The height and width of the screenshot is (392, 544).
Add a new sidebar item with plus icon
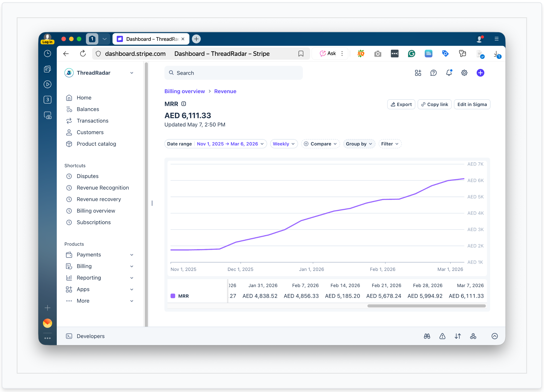(47, 308)
